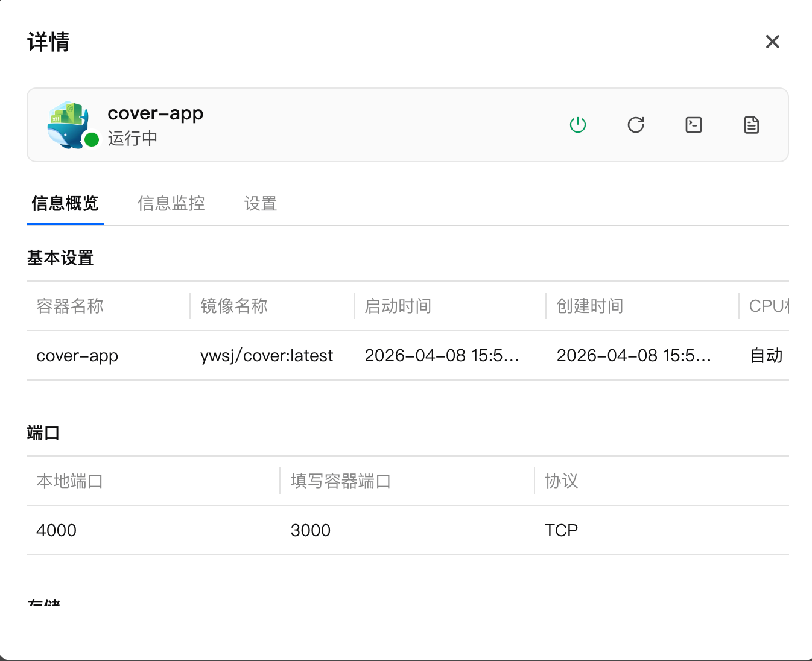
Task: Select the ywsj/cover:latest image name cell
Action: tap(267, 356)
